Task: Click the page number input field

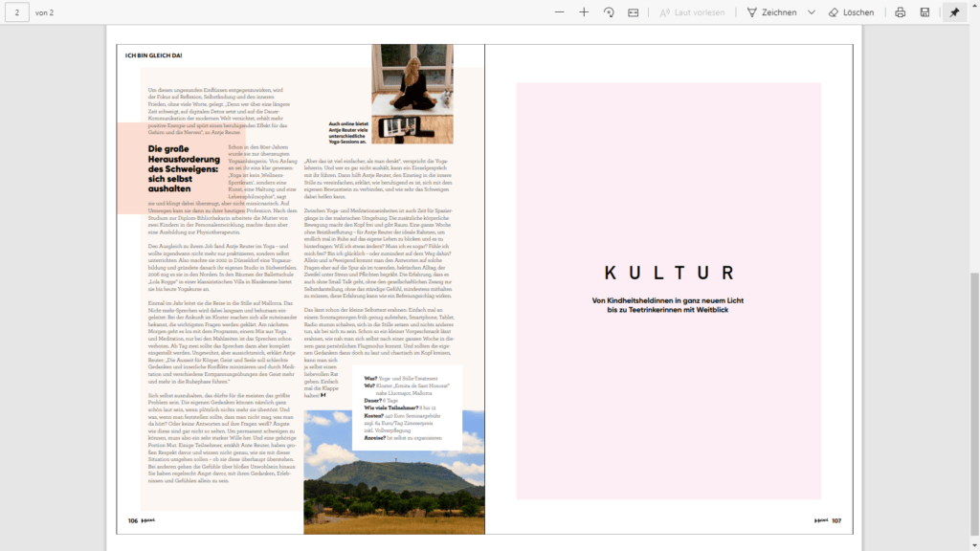Action: click(x=17, y=12)
